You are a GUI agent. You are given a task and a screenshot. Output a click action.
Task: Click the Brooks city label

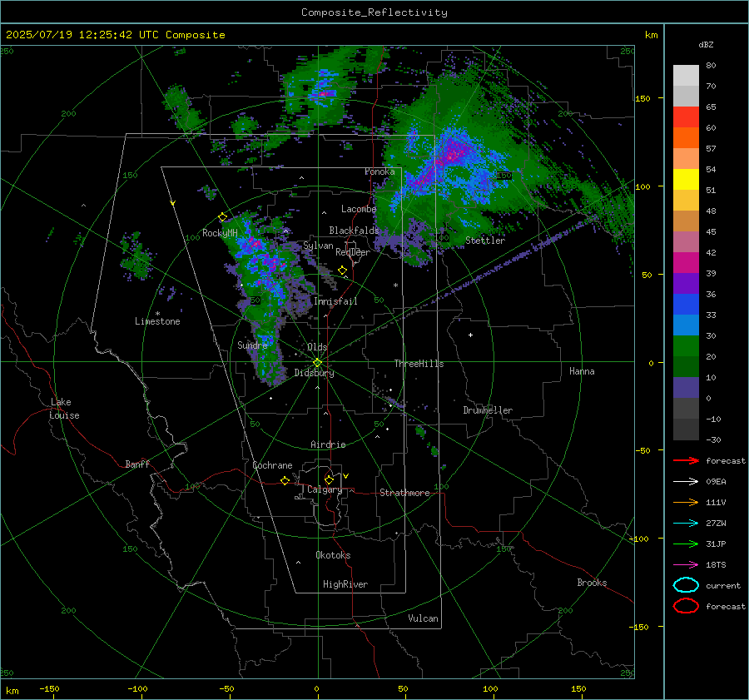click(592, 583)
